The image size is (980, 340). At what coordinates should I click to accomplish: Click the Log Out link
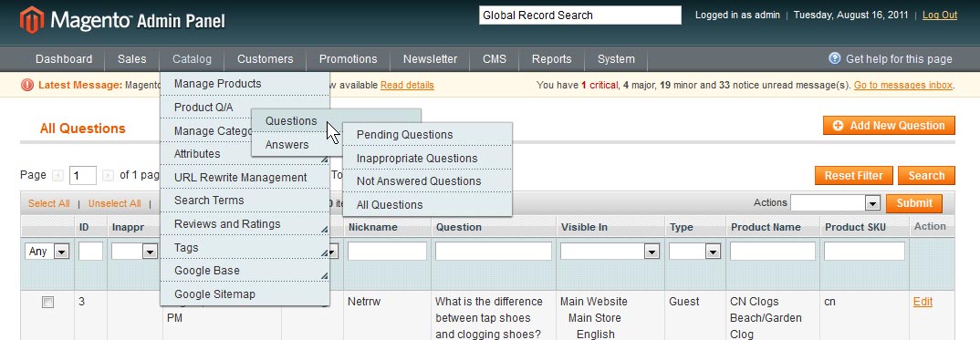coord(939,15)
